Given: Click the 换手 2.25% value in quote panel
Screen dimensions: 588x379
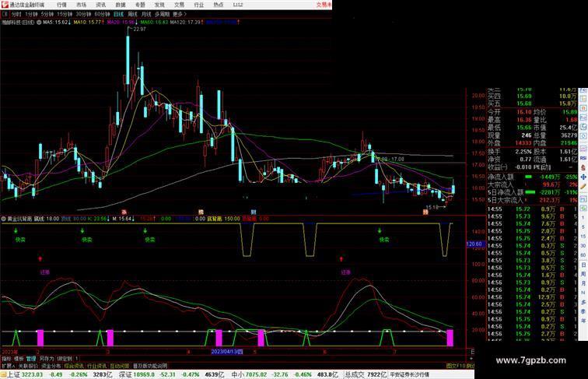Looking at the screenshot, I should 523,152.
